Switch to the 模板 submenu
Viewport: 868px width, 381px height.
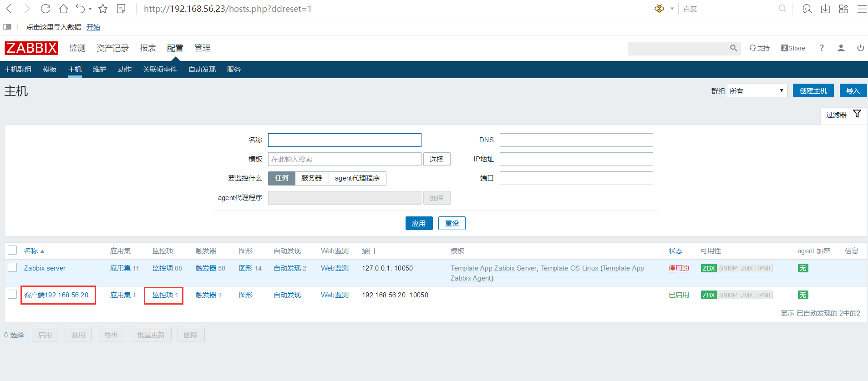50,70
